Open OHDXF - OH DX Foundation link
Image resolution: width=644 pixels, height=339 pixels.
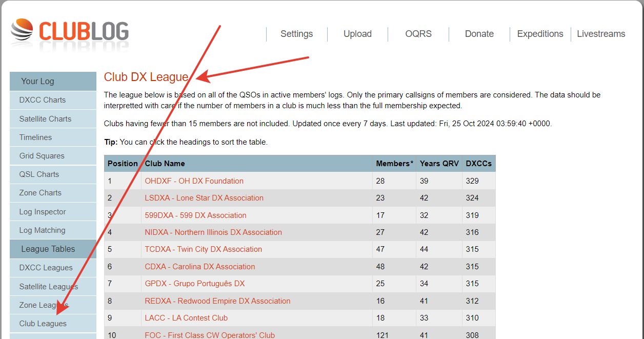pos(194,181)
